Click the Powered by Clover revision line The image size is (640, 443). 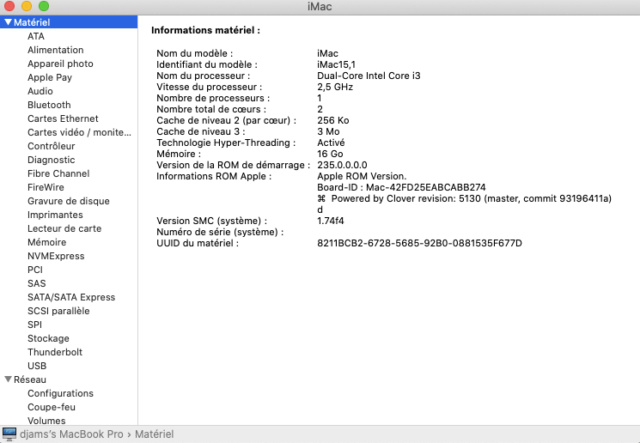coord(464,198)
